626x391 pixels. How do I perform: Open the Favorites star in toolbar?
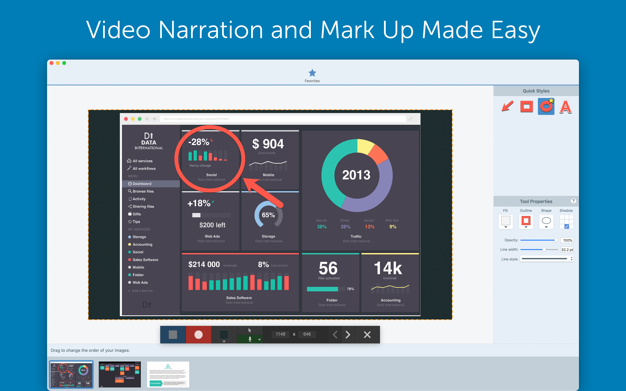(312, 73)
